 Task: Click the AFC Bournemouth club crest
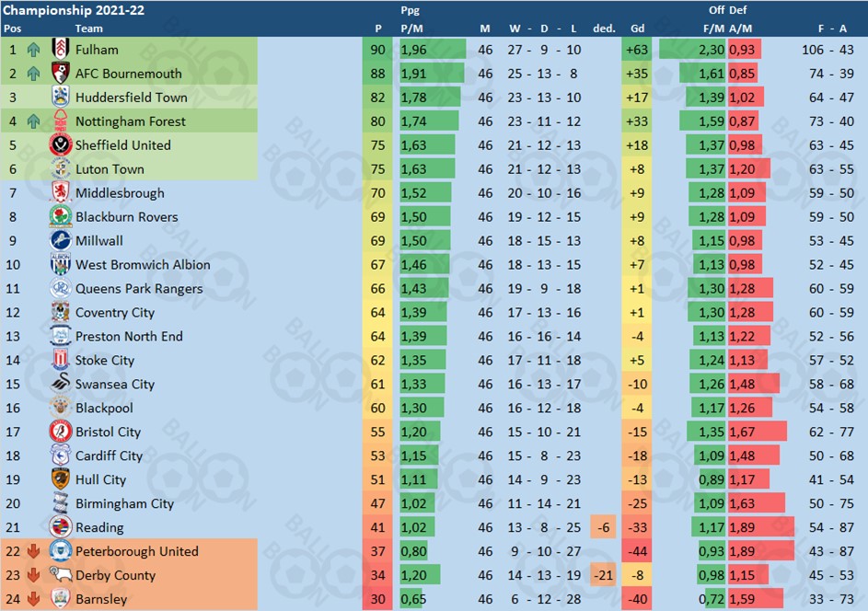pos(61,73)
